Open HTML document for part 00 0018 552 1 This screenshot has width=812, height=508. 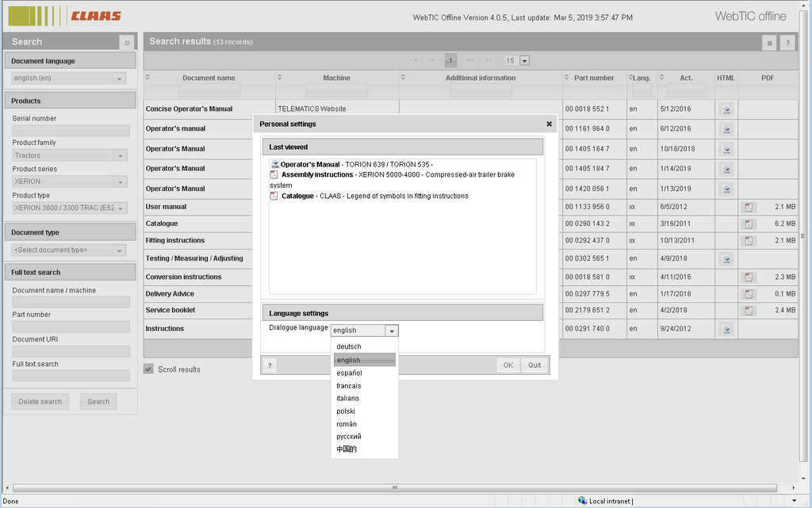(726, 109)
